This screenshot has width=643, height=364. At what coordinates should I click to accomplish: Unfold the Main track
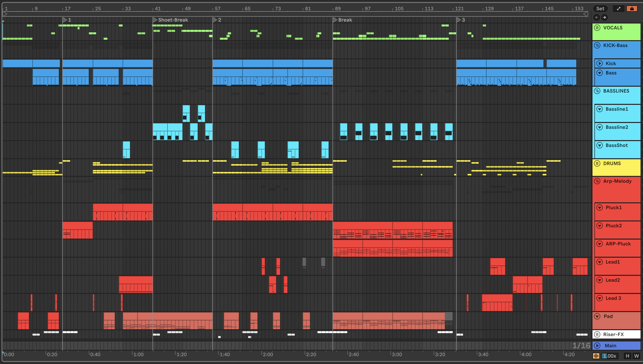597,345
